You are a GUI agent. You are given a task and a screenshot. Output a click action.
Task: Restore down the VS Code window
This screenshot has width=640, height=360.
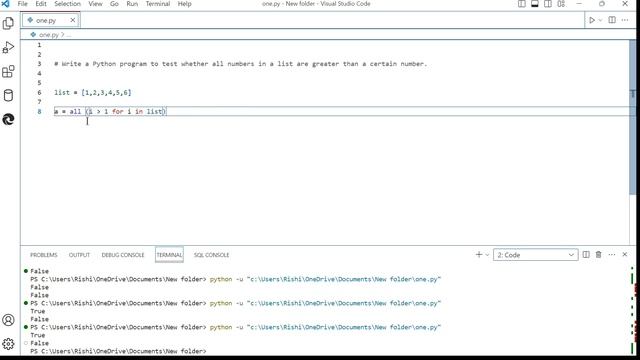pos(602,4)
